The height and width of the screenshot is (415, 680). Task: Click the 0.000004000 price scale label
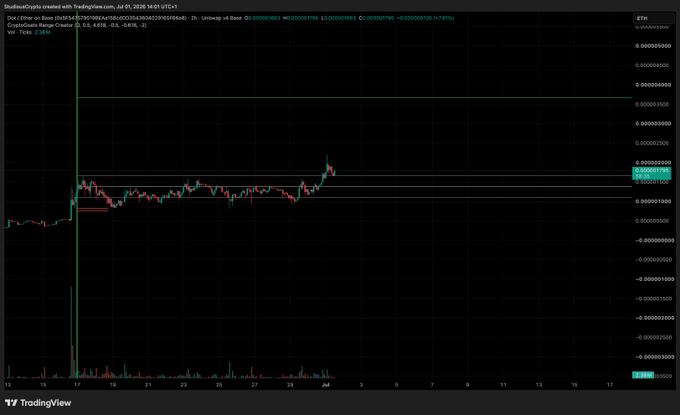(653, 85)
